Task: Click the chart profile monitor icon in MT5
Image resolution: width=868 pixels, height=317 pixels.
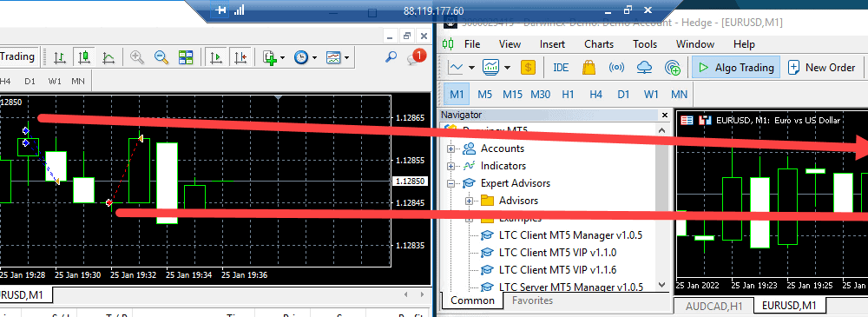Action: (x=491, y=68)
